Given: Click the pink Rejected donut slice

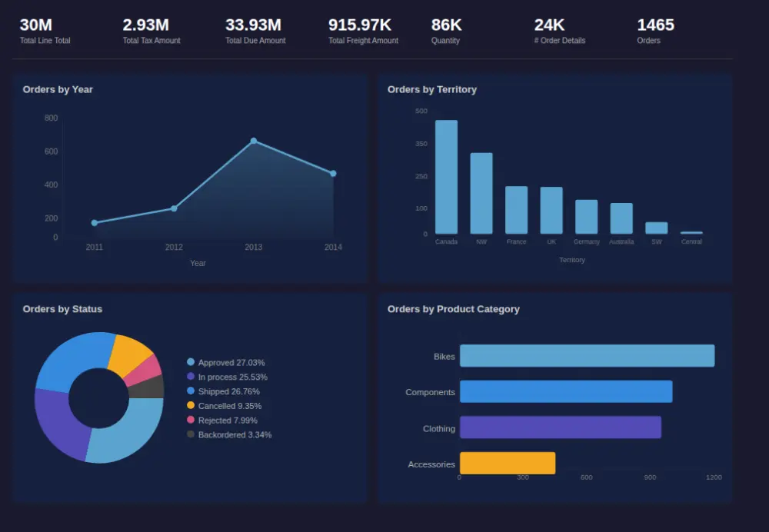Looking at the screenshot, I should tap(146, 371).
